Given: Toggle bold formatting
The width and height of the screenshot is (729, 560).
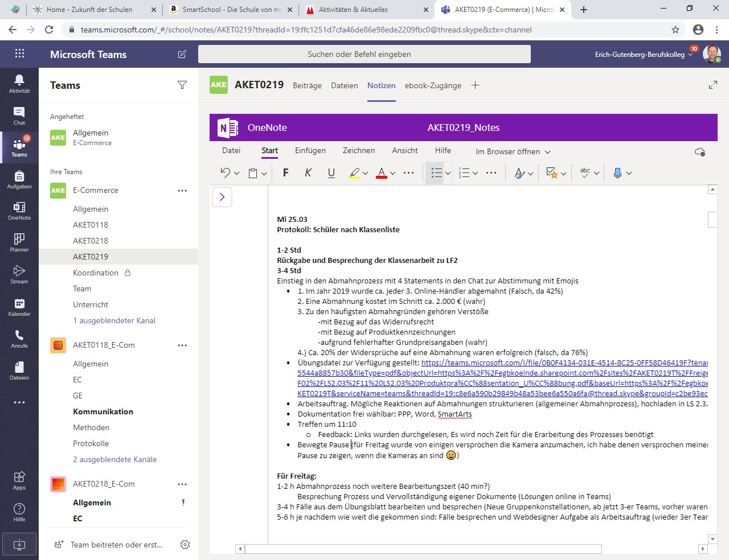Looking at the screenshot, I should 285,172.
